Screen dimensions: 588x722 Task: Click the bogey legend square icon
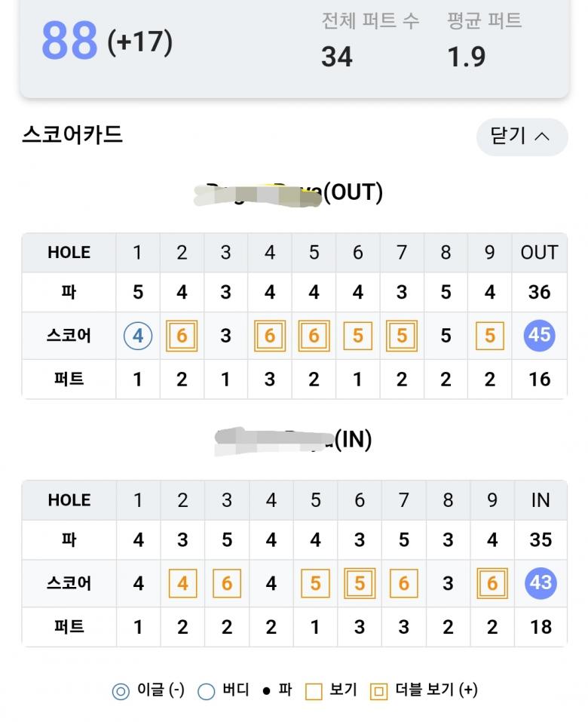click(x=314, y=691)
